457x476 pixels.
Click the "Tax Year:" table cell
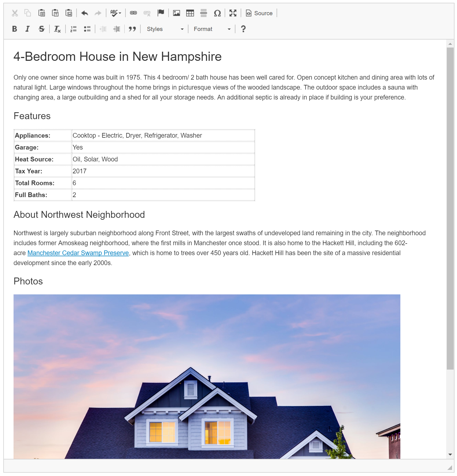pos(43,171)
